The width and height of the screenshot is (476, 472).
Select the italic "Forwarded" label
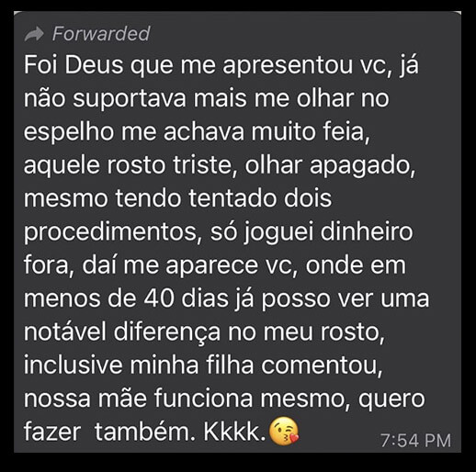(x=101, y=34)
